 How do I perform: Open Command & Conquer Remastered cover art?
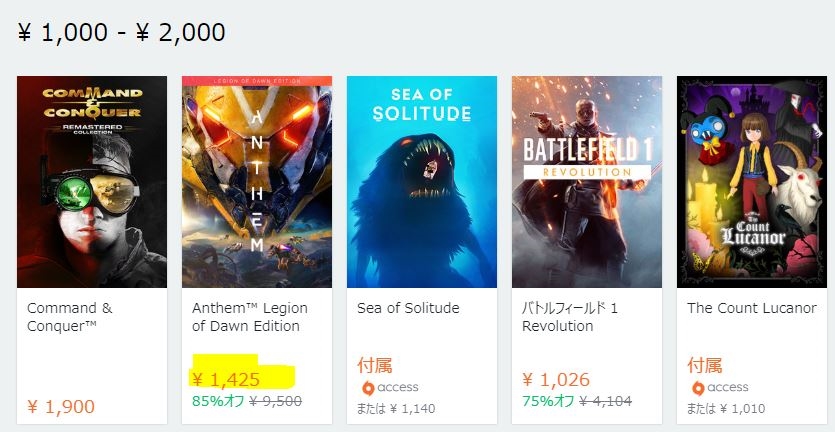tap(92, 181)
